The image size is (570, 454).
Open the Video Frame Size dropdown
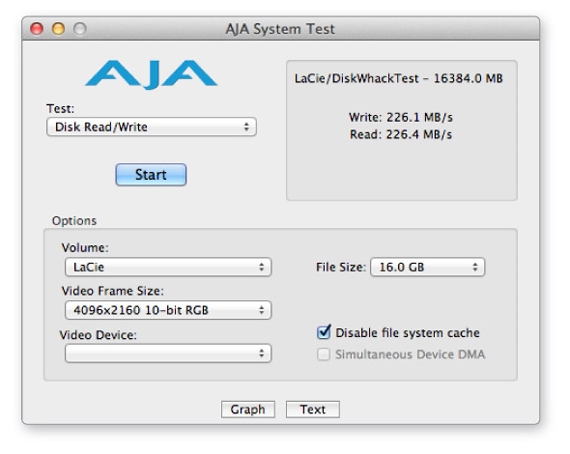(x=168, y=310)
